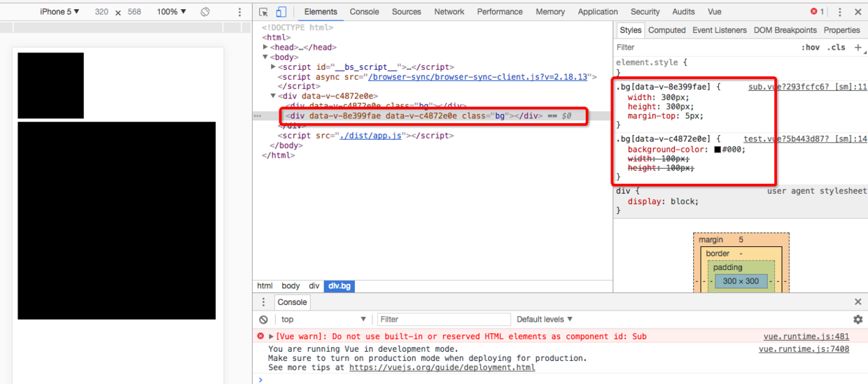The height and width of the screenshot is (384, 868).
Task: Select body in the breadcrumb bar
Action: pos(290,286)
